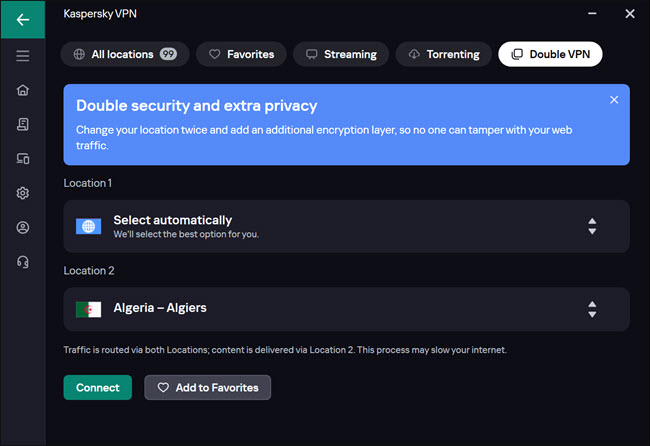Viewport: 650px width, 446px height.
Task: Open the hamburger menu in sidebar
Action: 22,56
